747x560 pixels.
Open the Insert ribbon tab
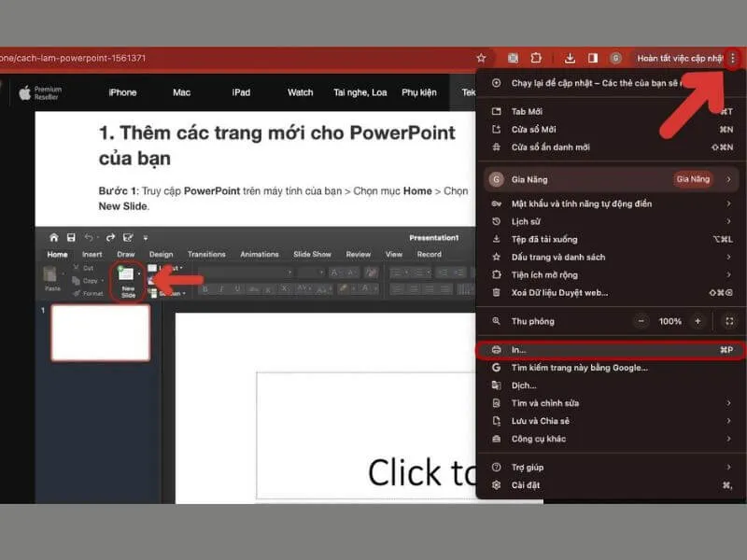click(92, 255)
